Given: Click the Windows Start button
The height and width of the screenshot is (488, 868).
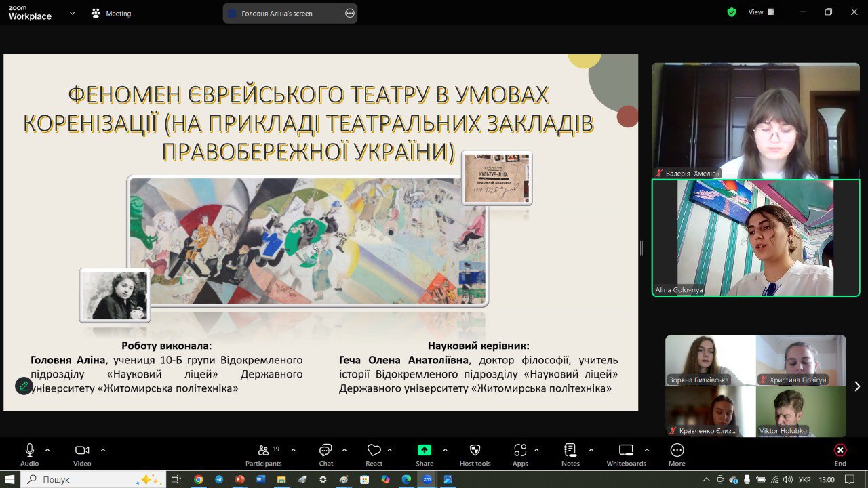Looking at the screenshot, I should pos(10,479).
